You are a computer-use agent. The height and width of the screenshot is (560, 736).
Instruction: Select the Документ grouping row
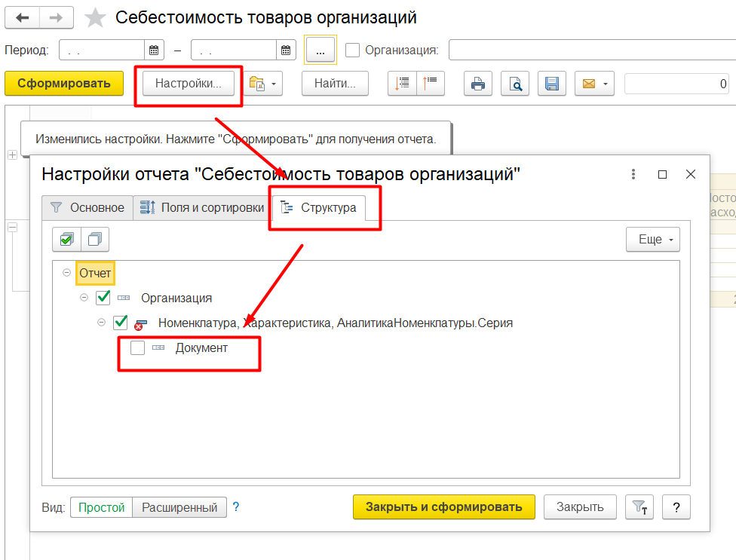[x=201, y=348]
